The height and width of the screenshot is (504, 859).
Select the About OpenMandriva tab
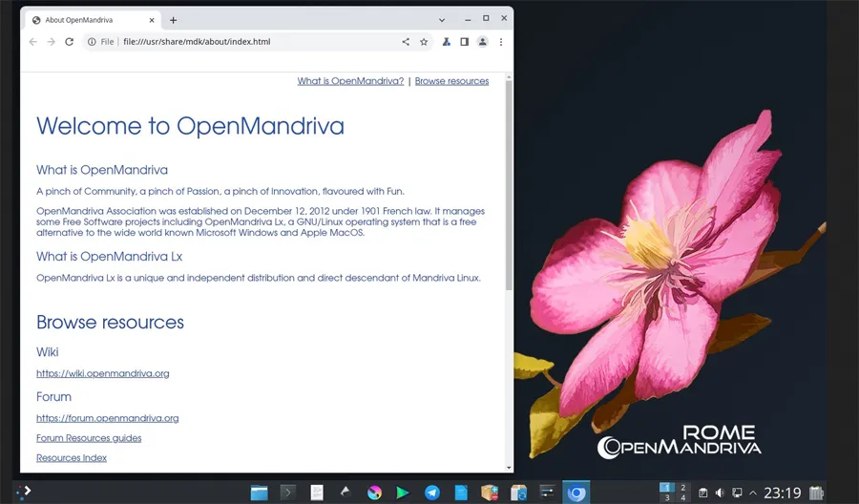94,20
